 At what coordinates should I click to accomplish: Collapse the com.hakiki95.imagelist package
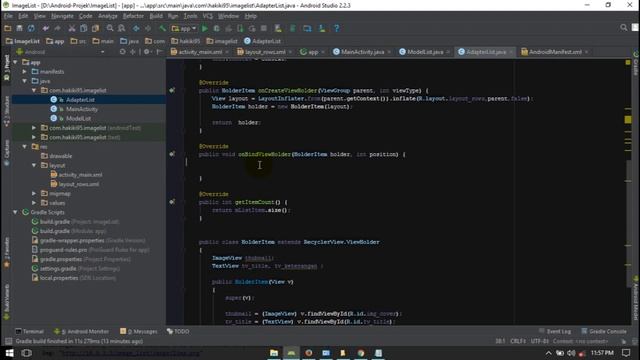(x=34, y=91)
